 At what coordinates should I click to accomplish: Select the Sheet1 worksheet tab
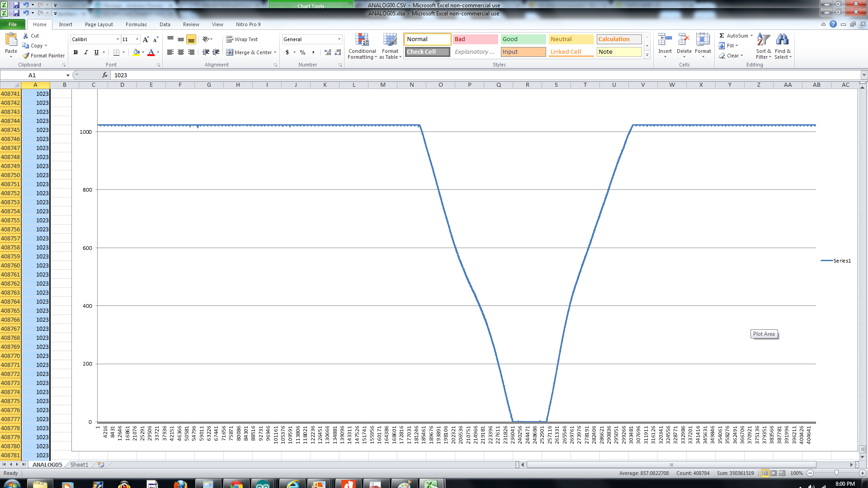[x=79, y=465]
